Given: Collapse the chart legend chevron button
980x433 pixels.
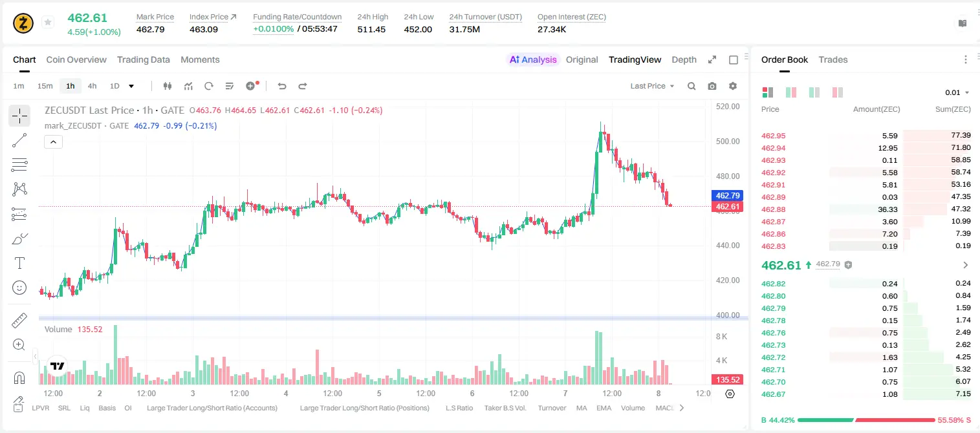Looking at the screenshot, I should [x=54, y=142].
